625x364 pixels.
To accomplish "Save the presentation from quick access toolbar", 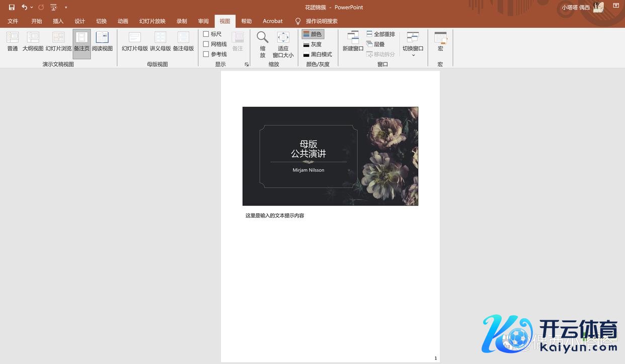I will point(12,7).
